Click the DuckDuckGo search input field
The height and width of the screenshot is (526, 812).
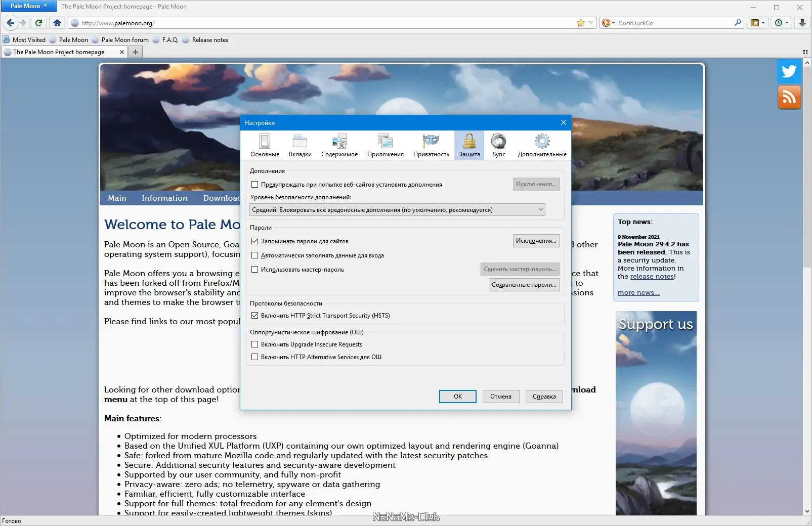click(x=675, y=23)
